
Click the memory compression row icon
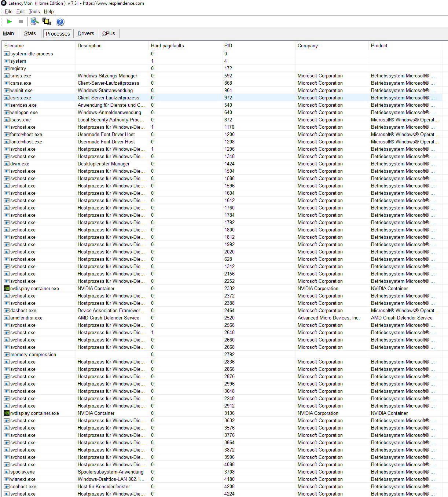(x=7, y=354)
